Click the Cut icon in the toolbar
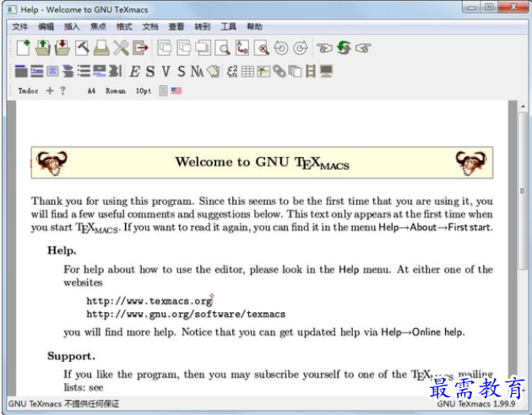The image size is (532, 415). pyautogui.click(x=165, y=48)
